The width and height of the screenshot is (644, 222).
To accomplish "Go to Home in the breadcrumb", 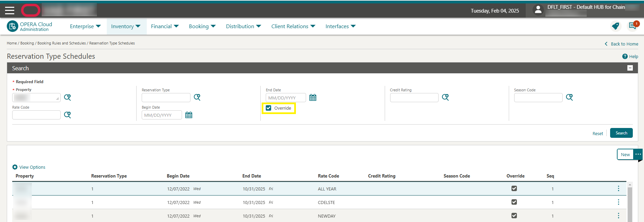I will (x=12, y=43).
